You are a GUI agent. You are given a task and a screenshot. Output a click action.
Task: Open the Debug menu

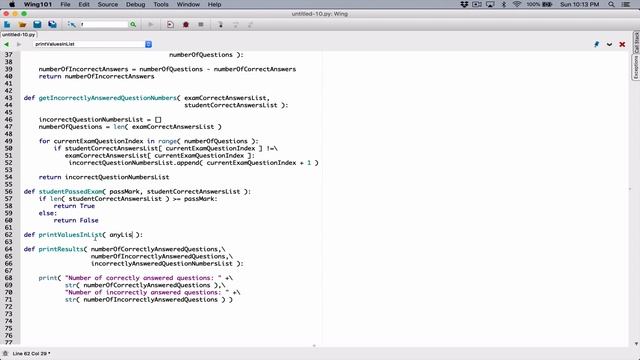136,4
